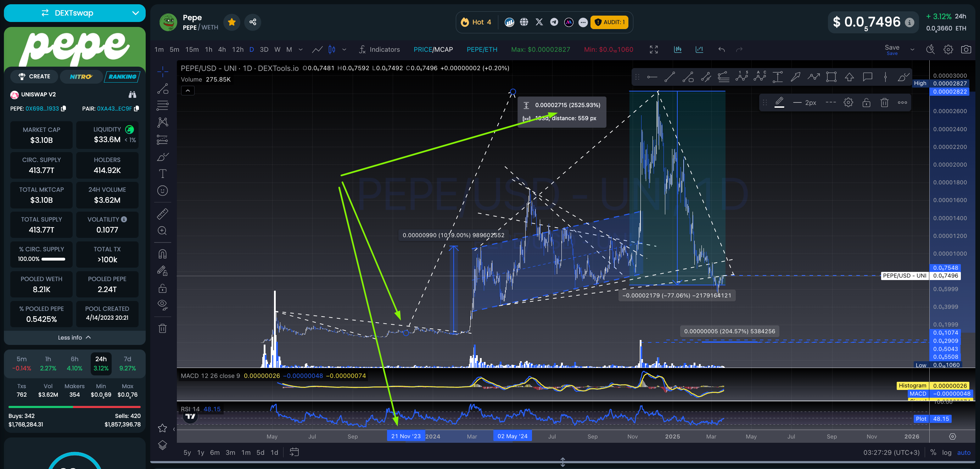Open the object tree layers icon

tap(163, 445)
